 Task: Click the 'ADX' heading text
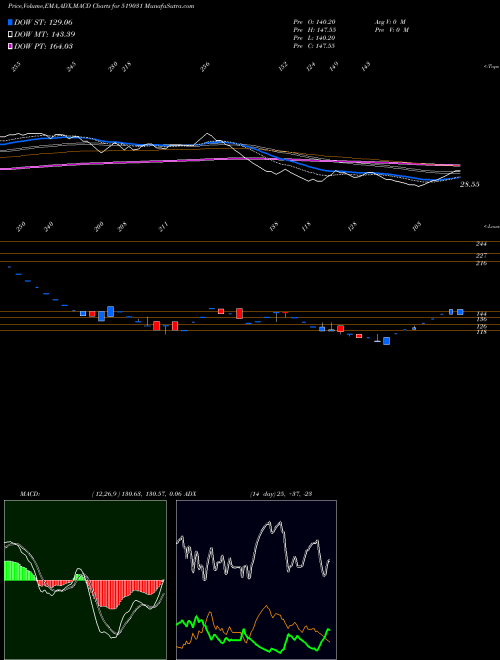click(190, 494)
